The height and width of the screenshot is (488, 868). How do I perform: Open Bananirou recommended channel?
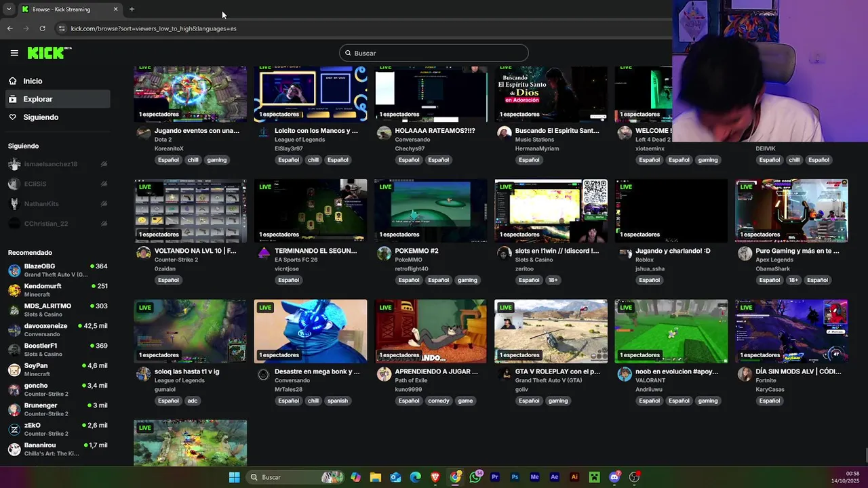coord(58,449)
